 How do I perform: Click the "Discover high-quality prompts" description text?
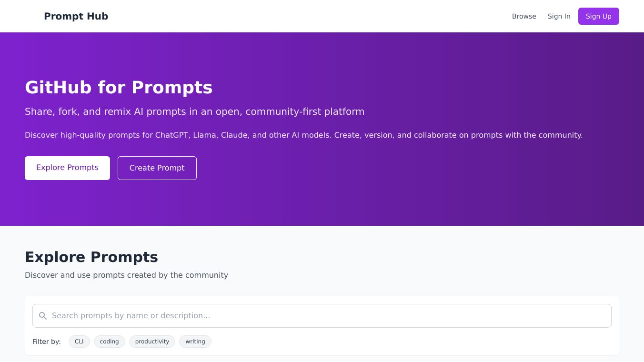click(x=303, y=135)
